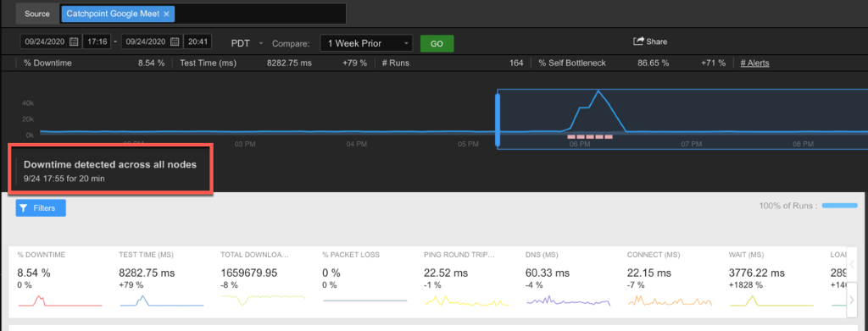Image resolution: width=868 pixels, height=331 pixels.
Task: Click the start time field showing 17:16
Action: click(x=97, y=41)
